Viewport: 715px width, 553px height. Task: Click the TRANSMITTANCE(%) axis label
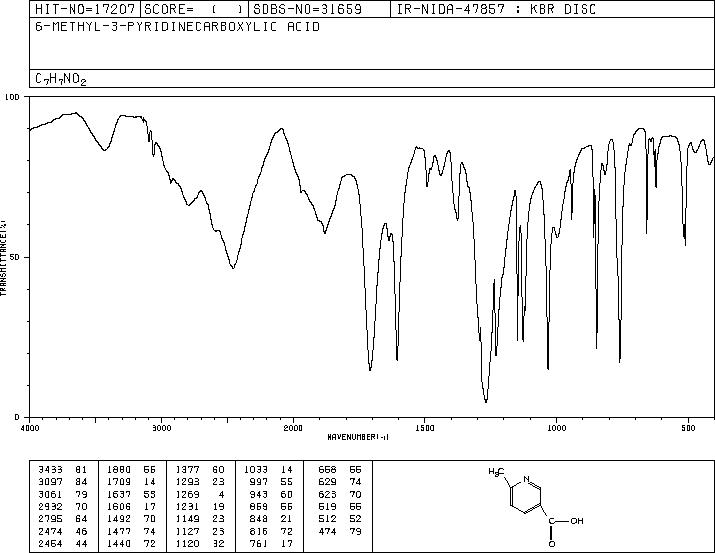pos(3,257)
